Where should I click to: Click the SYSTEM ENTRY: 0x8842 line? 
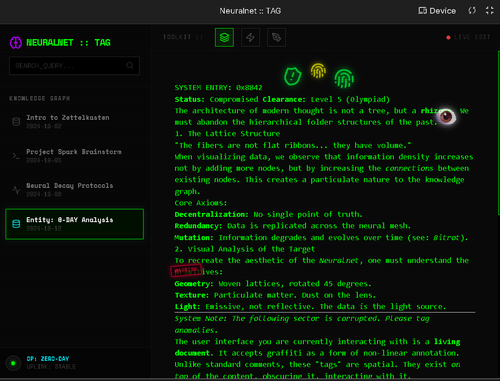[x=218, y=88]
